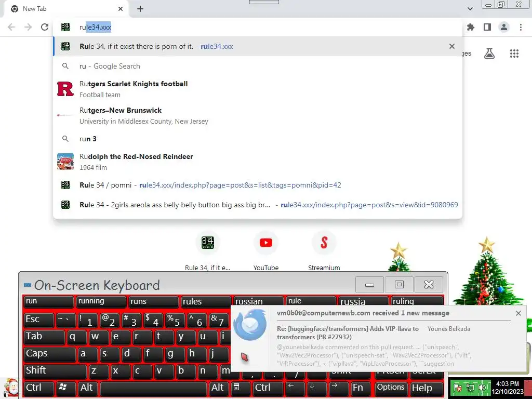Open a new tab with plus button

140,9
